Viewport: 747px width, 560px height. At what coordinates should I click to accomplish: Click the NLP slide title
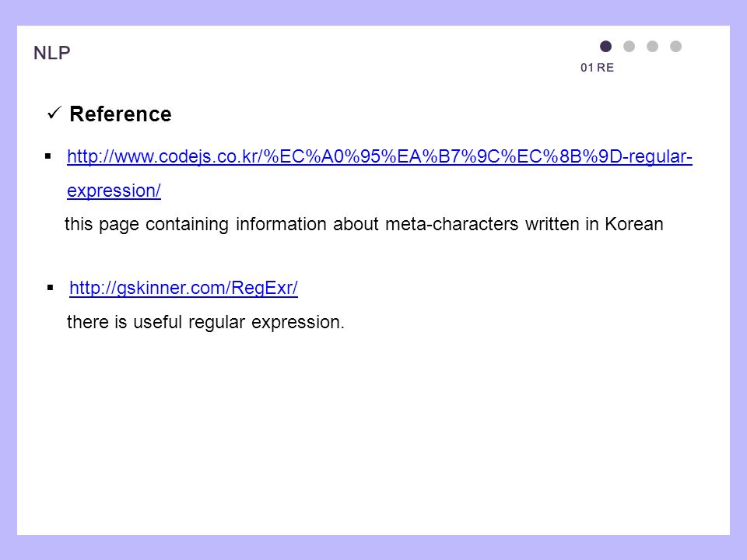pos(52,53)
